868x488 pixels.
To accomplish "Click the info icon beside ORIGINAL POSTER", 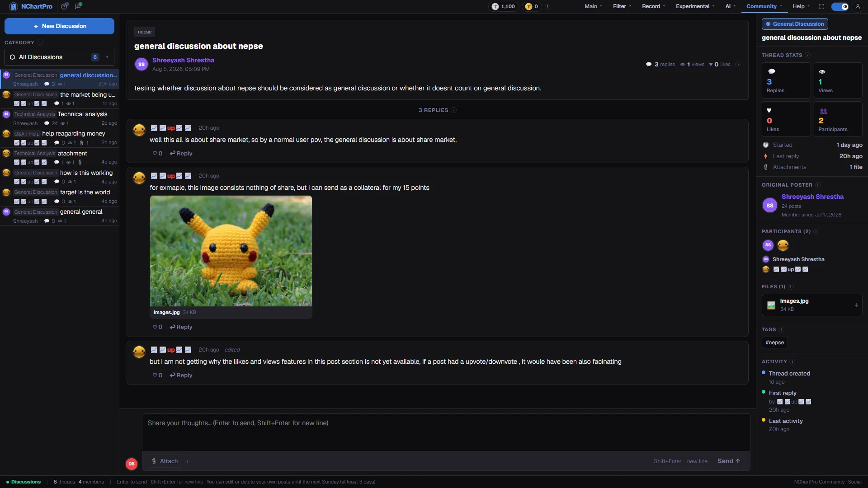I will coord(818,185).
